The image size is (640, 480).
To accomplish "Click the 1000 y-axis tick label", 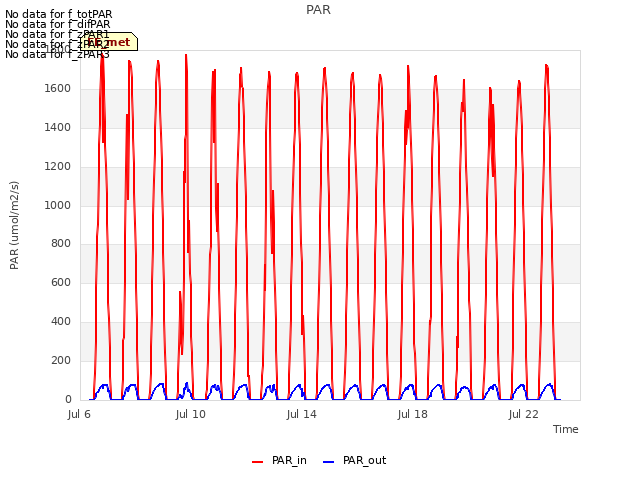I will 58,205.
